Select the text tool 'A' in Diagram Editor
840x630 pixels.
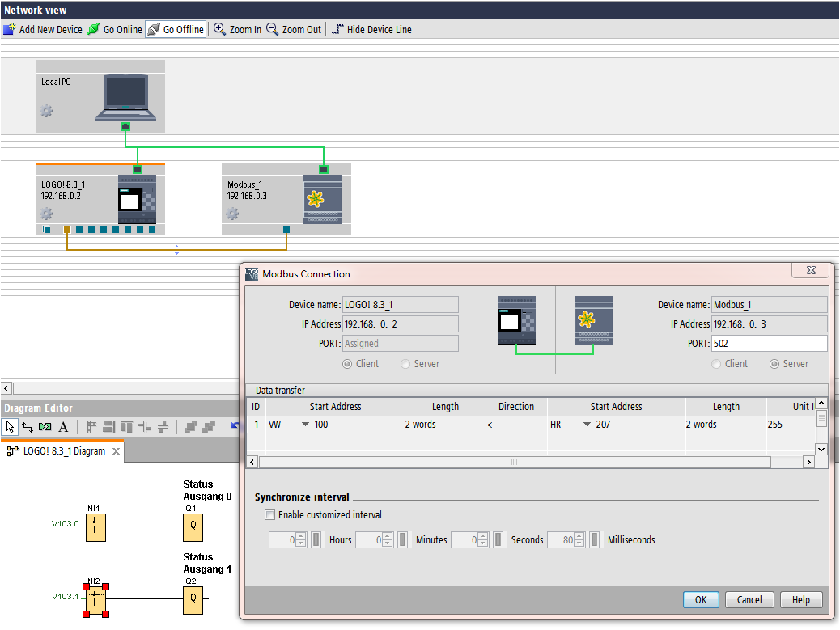pyautogui.click(x=63, y=427)
